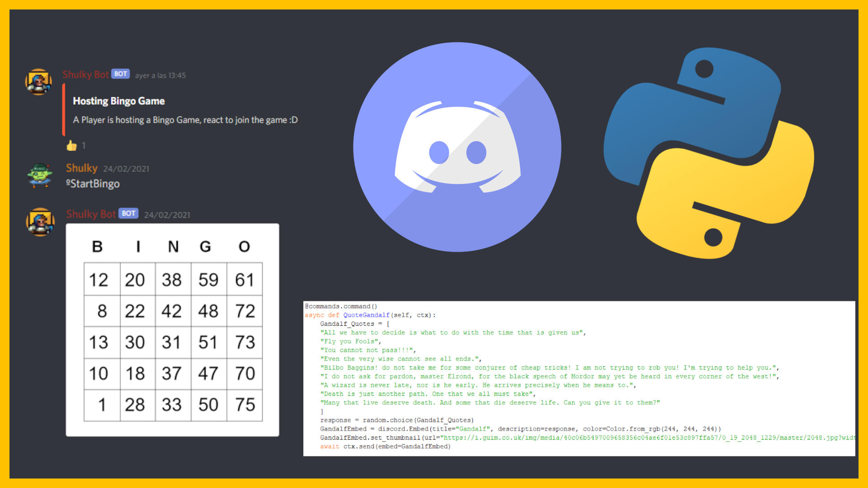Click bingo cell 51
This screenshot has width=868, height=488.
coord(209,343)
